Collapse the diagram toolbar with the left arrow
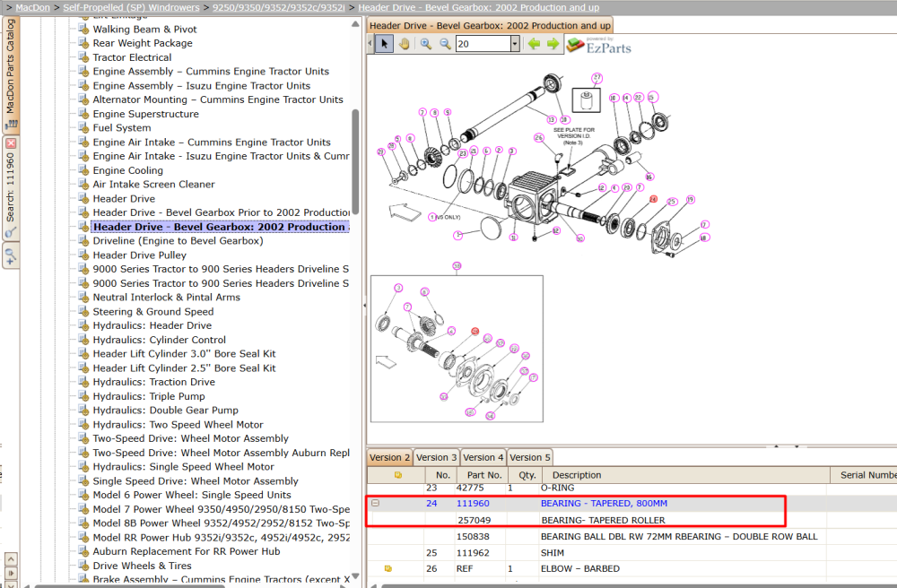 [x=370, y=43]
